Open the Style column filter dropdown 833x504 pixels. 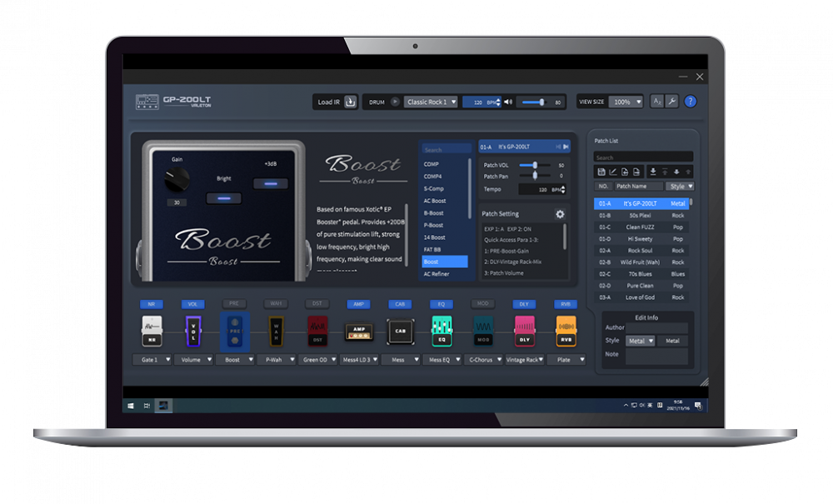click(681, 187)
